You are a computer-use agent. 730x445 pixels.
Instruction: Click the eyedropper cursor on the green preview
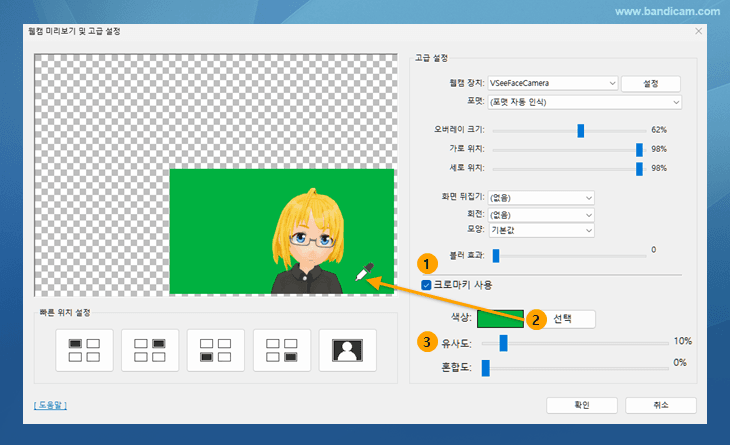point(364,271)
